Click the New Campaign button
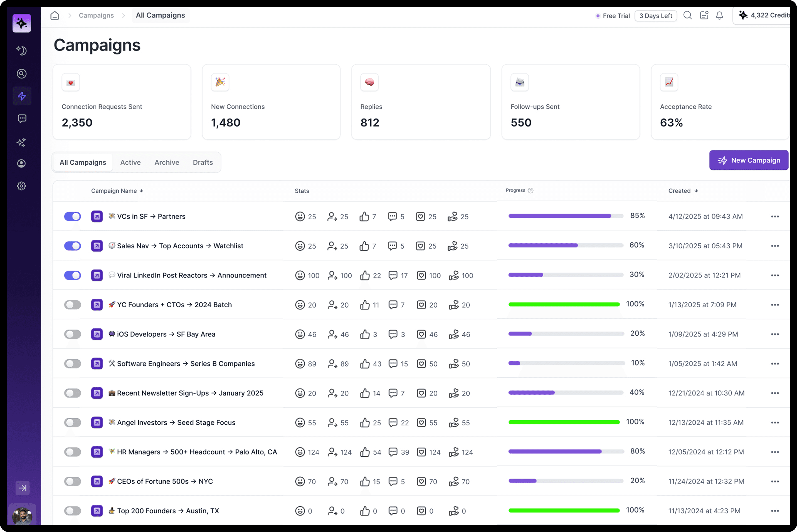Viewport: 797px width, 532px height. (x=749, y=160)
